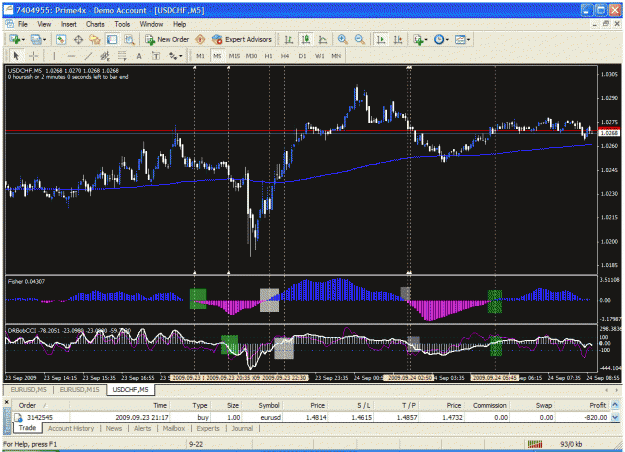
Task: Select the crosshair tool
Action: pyautogui.click(x=33, y=56)
